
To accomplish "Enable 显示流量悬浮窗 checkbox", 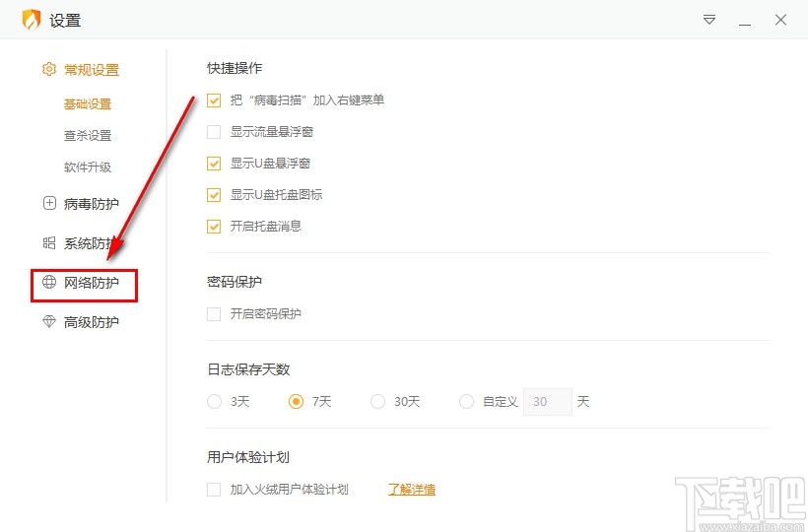I will point(214,132).
